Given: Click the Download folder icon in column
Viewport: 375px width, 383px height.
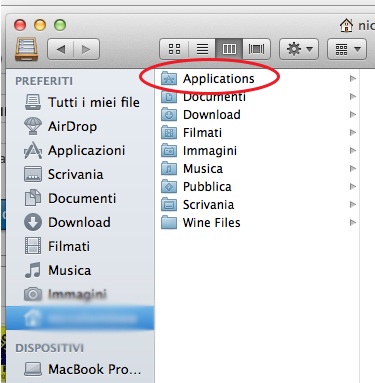Looking at the screenshot, I should (169, 115).
